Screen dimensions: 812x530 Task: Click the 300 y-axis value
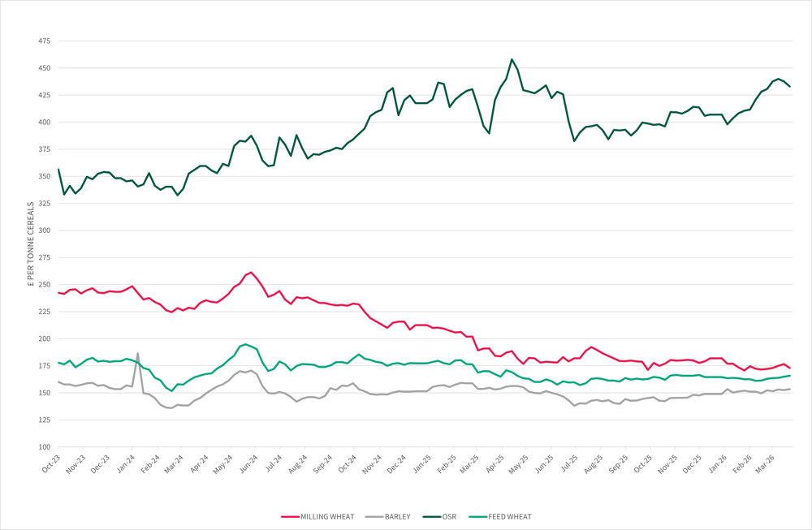tap(44, 231)
